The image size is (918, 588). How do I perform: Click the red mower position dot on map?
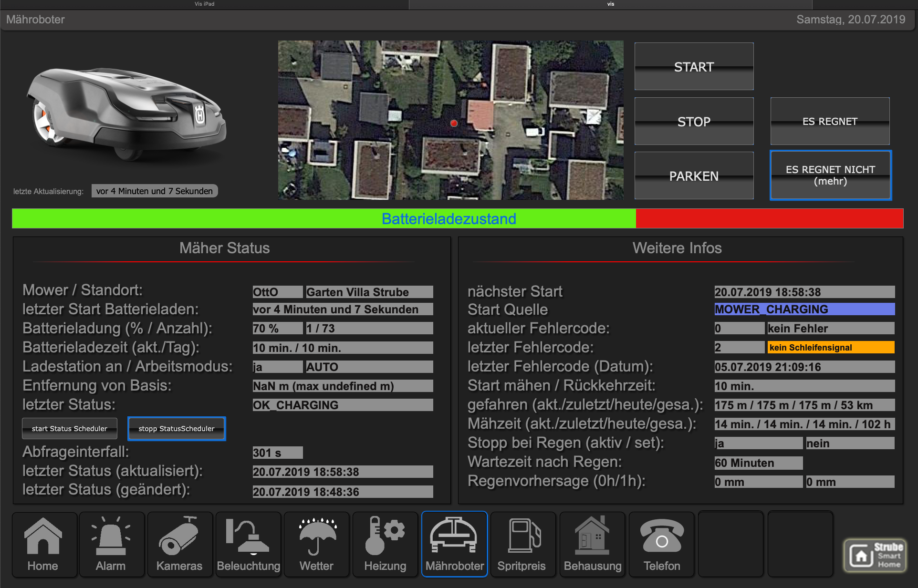pos(454,123)
